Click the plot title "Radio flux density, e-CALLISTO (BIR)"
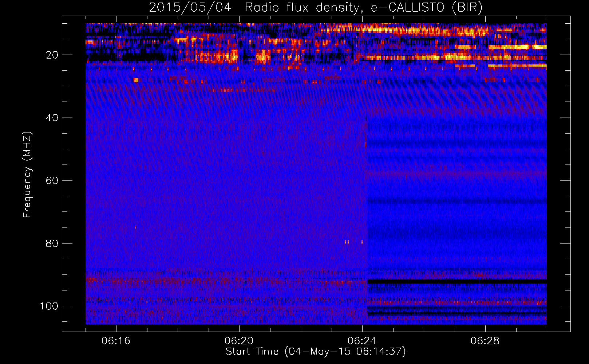Screen dimensions: 589x364 click(363, 7)
